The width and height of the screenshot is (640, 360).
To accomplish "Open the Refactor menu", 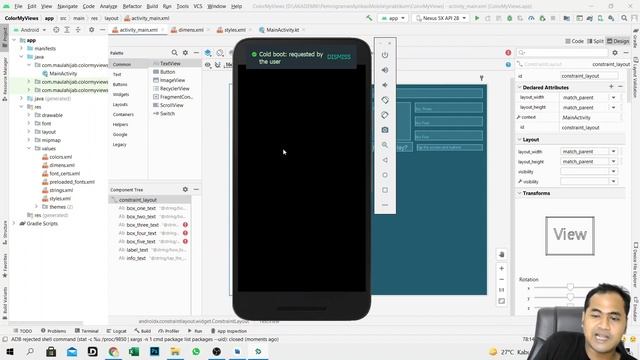I will pyautogui.click(x=132, y=6).
